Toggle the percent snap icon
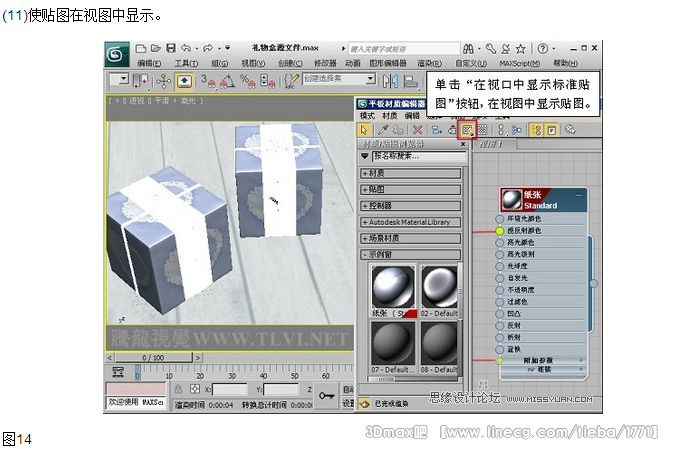The height and width of the screenshot is (449, 687). (x=247, y=81)
